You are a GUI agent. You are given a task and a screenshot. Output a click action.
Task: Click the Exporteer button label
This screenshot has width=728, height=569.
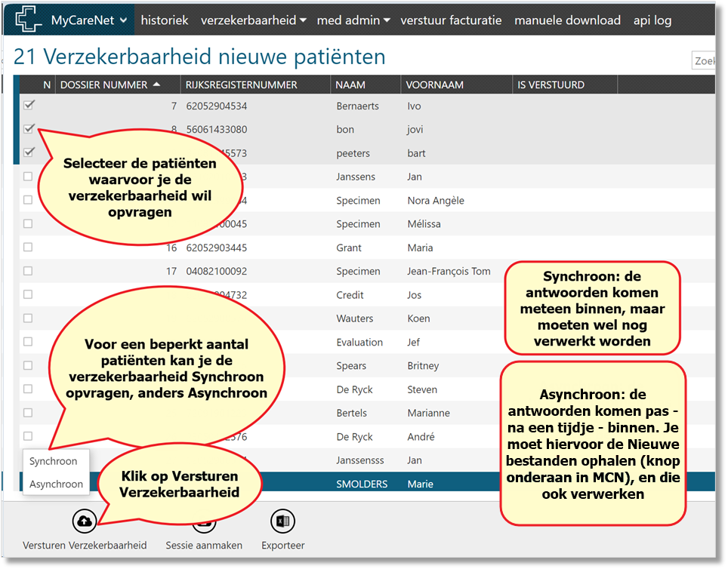click(282, 546)
